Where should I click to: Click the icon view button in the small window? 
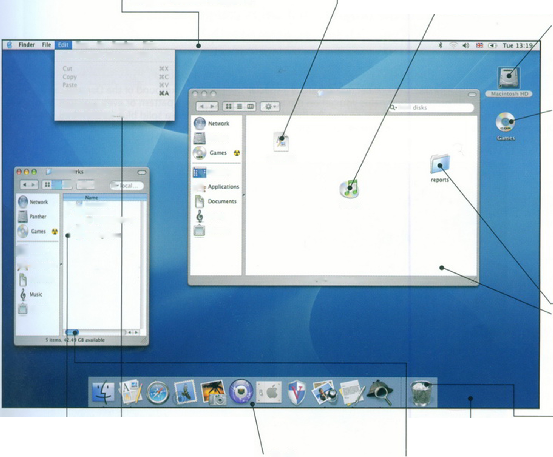click(x=47, y=185)
